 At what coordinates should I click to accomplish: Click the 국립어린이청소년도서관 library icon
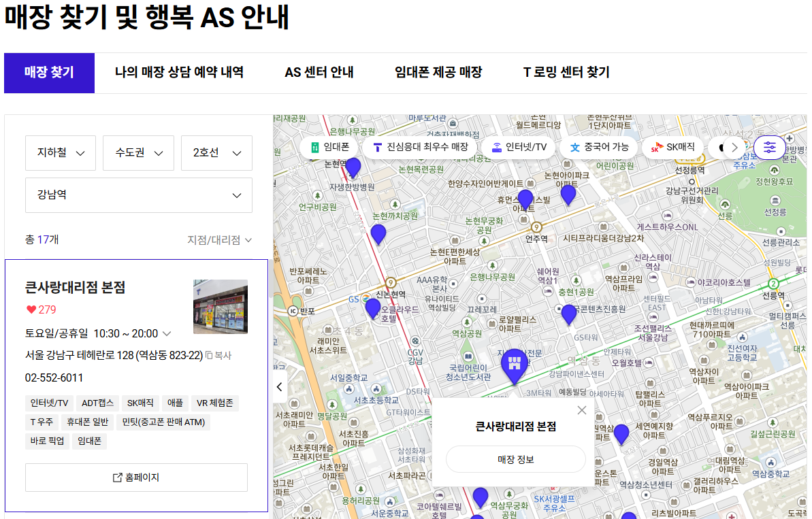pos(468,356)
